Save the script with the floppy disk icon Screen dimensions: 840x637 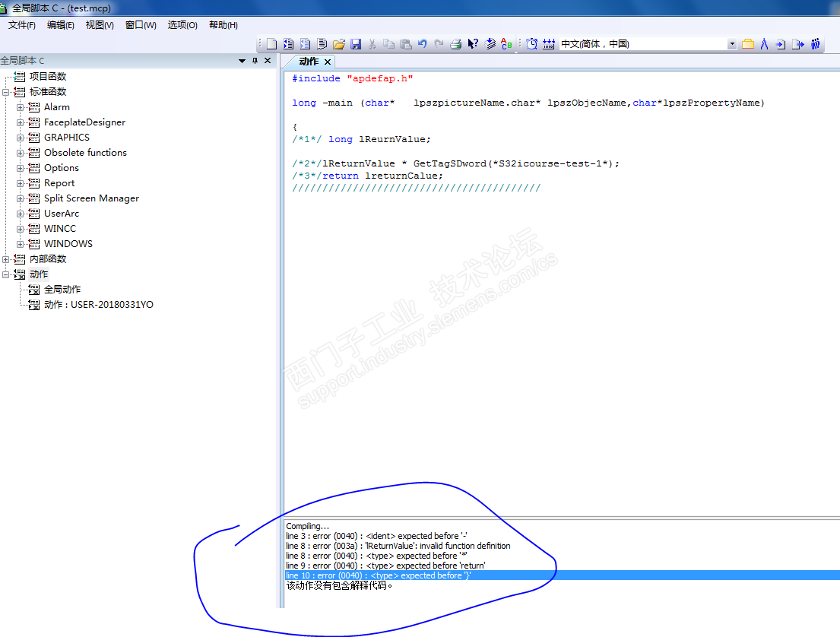coord(355,44)
